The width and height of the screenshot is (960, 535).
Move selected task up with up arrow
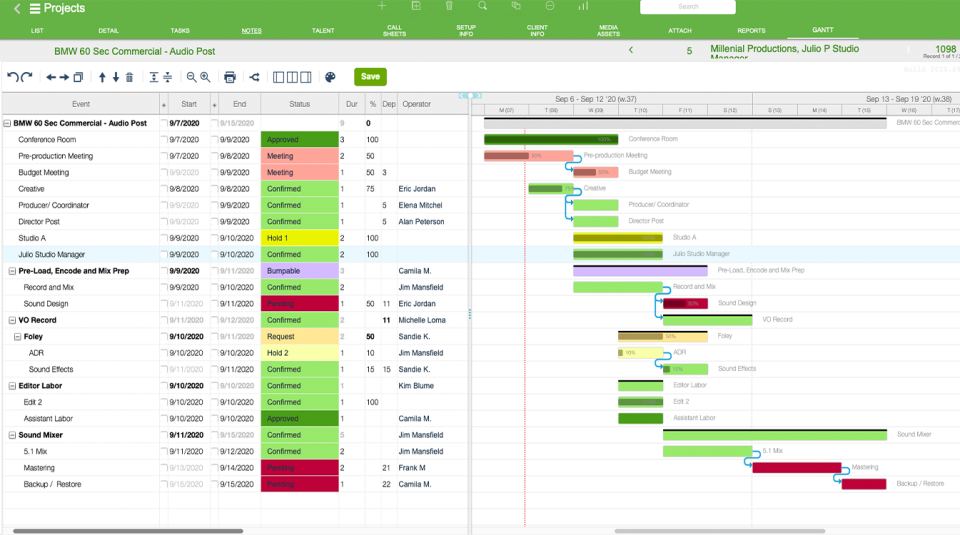[x=102, y=77]
